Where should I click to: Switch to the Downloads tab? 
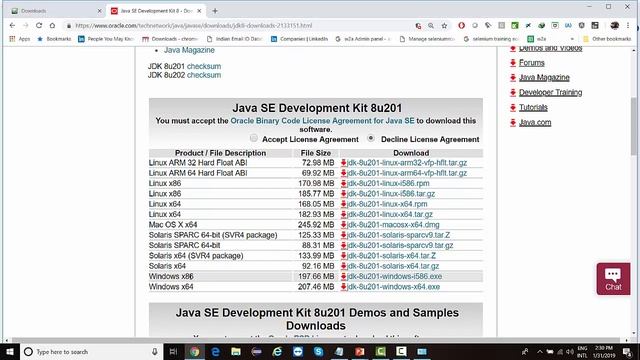click(x=56, y=11)
